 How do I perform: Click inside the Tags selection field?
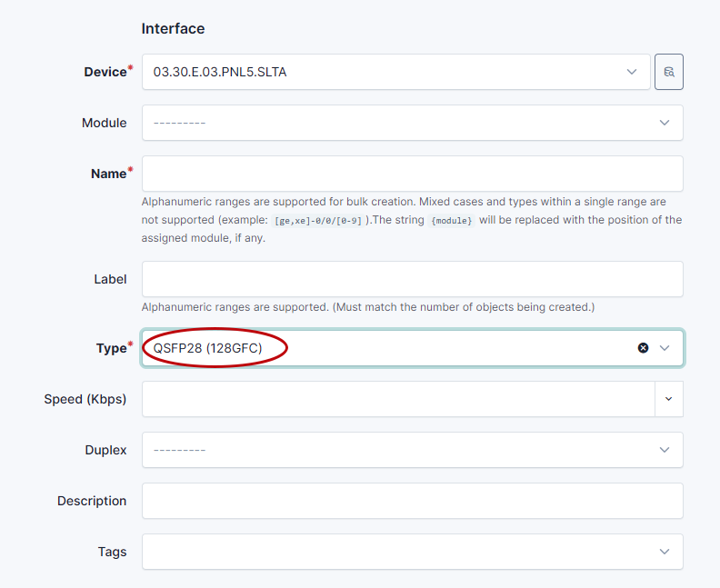(395, 552)
